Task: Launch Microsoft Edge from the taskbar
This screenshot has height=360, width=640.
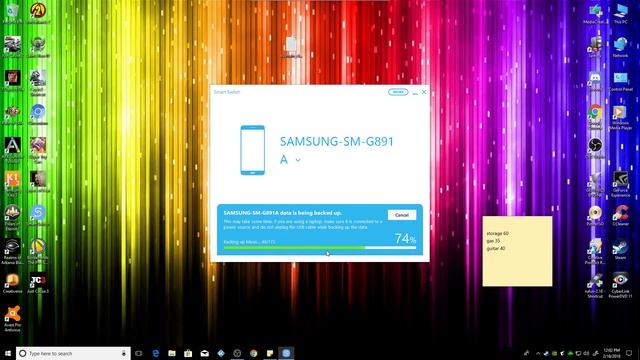Action: 156,353
